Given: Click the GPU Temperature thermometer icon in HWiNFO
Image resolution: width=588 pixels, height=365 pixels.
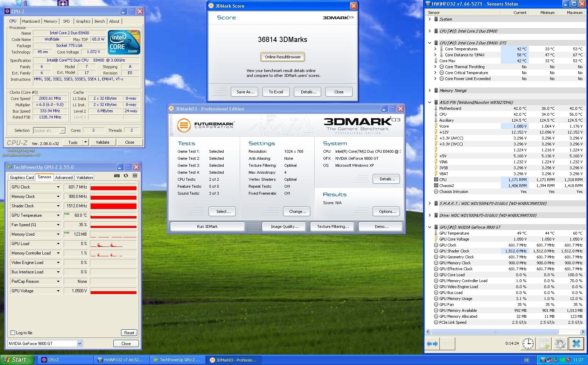Looking at the screenshot, I should click(x=436, y=233).
